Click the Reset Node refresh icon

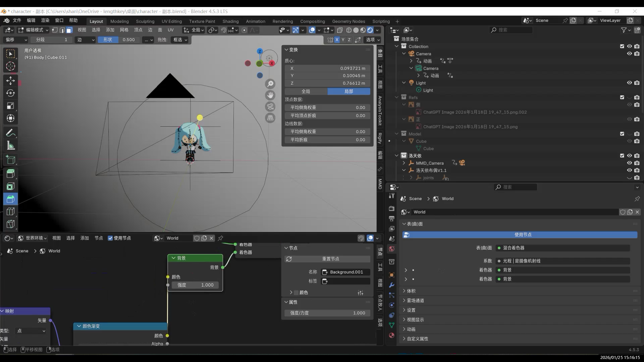click(289, 259)
